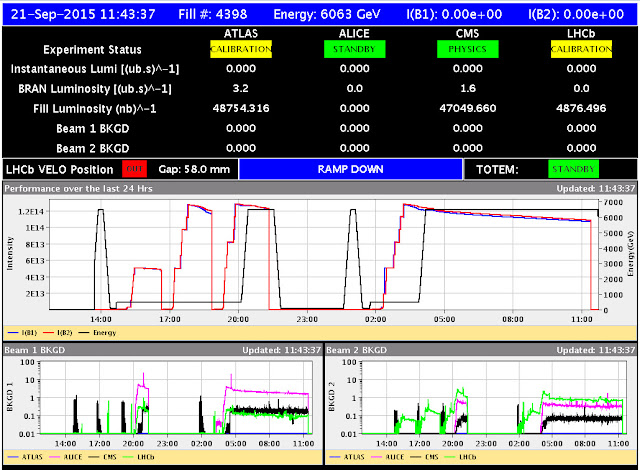Select CMS BRAN luminosity value 1.6

tap(468, 89)
